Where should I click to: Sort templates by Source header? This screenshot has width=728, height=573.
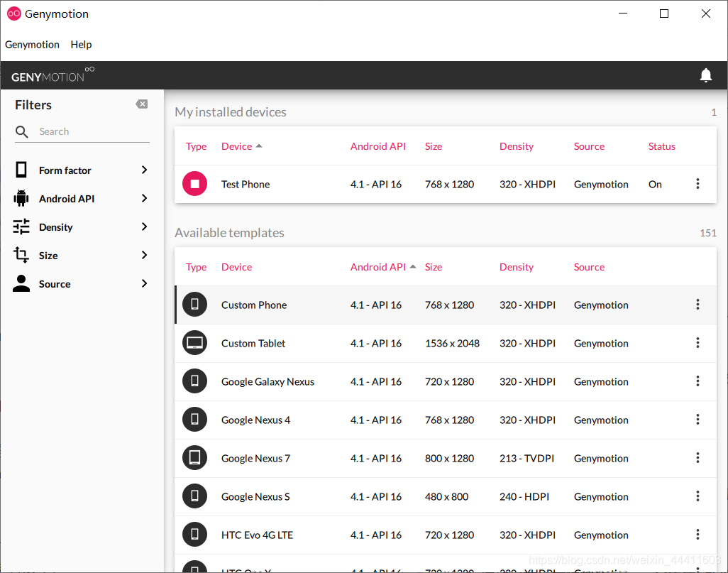pyautogui.click(x=589, y=267)
